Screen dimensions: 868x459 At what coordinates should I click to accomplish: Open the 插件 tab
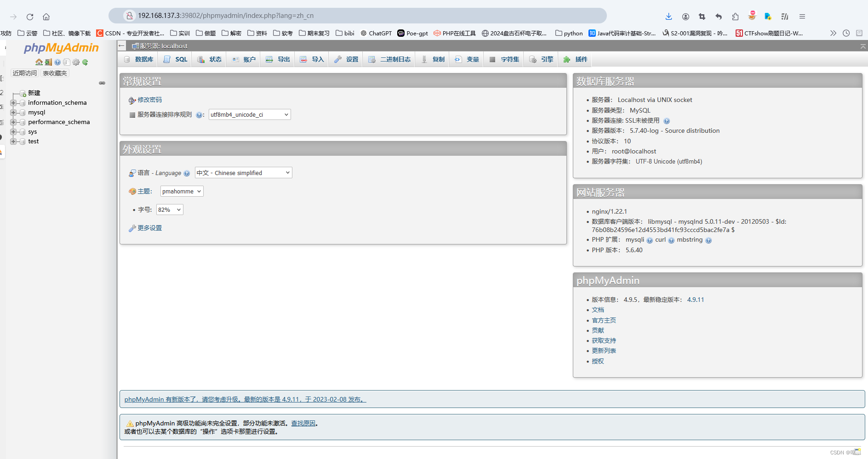click(x=575, y=59)
